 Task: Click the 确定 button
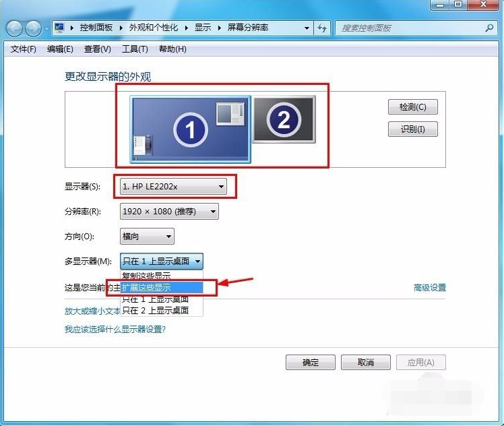point(310,363)
